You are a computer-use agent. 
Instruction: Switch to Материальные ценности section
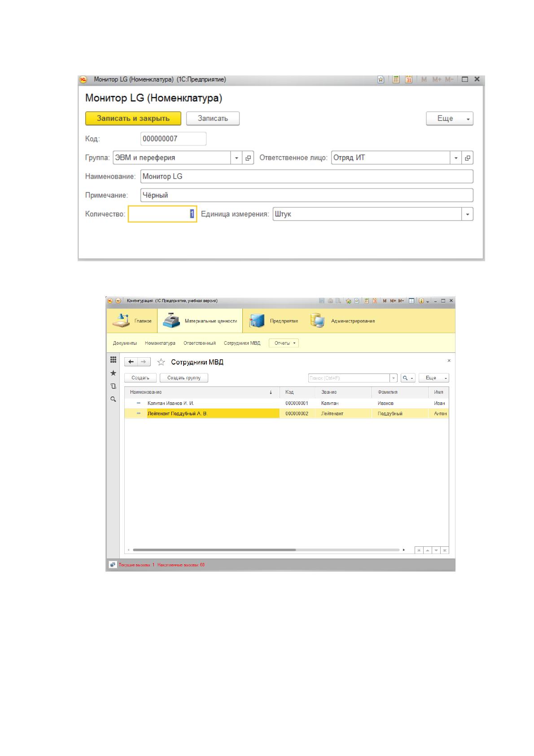[x=200, y=321]
